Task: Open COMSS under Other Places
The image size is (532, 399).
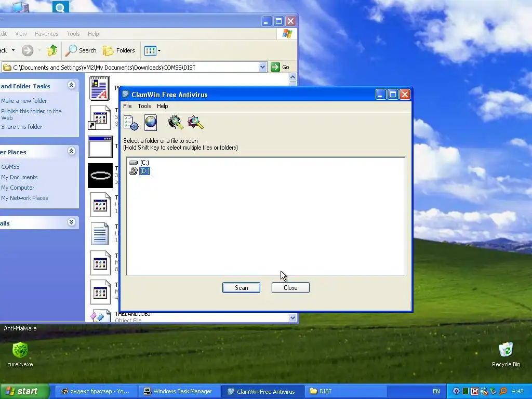Action: coord(10,167)
